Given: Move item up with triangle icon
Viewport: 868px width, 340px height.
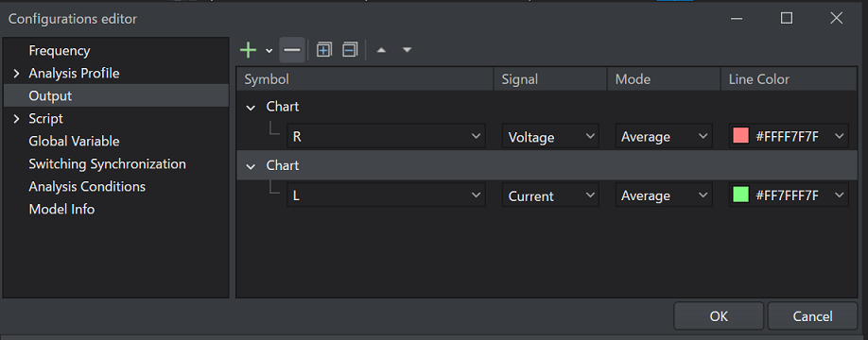Looking at the screenshot, I should pyautogui.click(x=381, y=50).
